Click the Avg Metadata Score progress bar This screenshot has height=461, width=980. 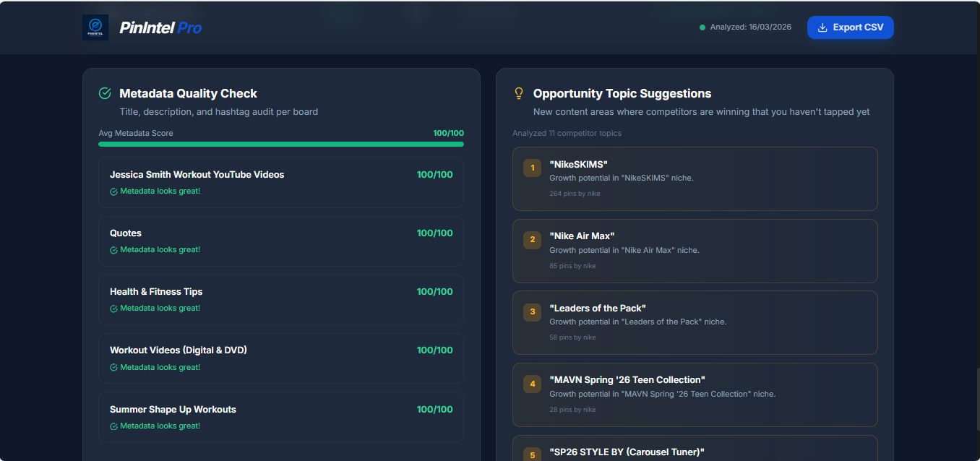point(281,144)
